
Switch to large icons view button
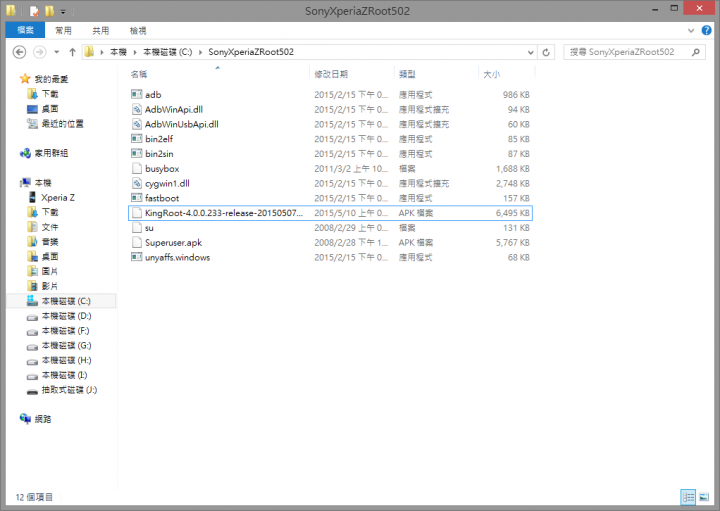point(704,497)
